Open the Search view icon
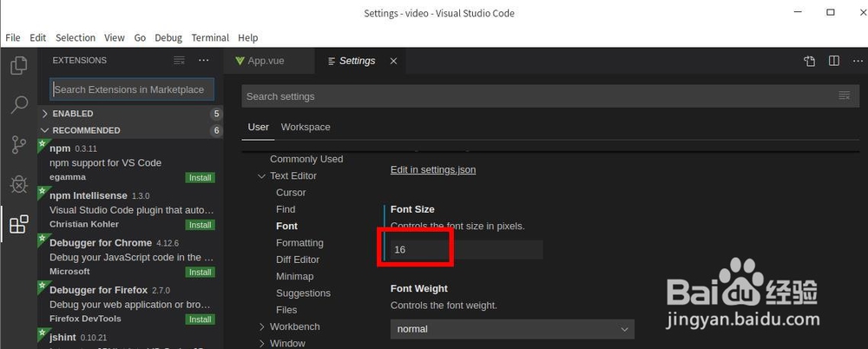Viewport: 868px width, 349px height. [x=18, y=105]
